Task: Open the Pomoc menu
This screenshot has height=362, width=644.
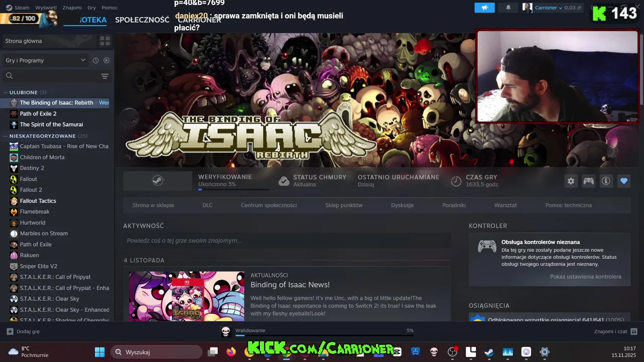Action: click(110, 8)
